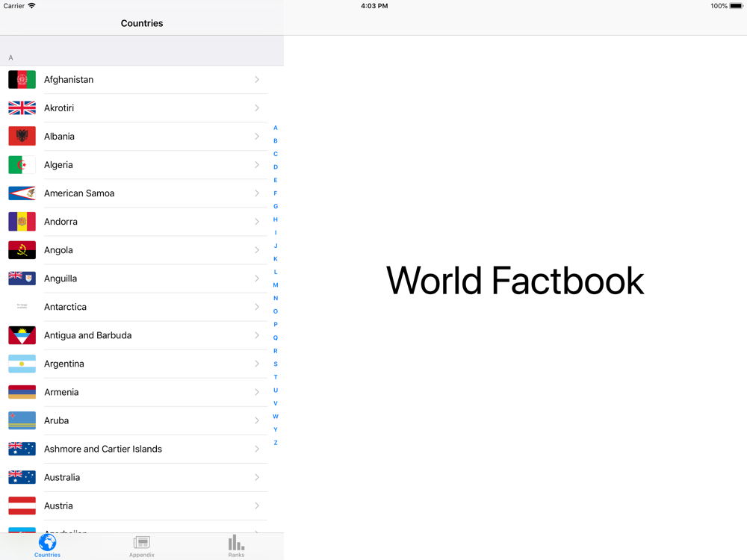This screenshot has height=560, width=747.
Task: Tap the battery icon in status bar
Action: coord(737,6)
